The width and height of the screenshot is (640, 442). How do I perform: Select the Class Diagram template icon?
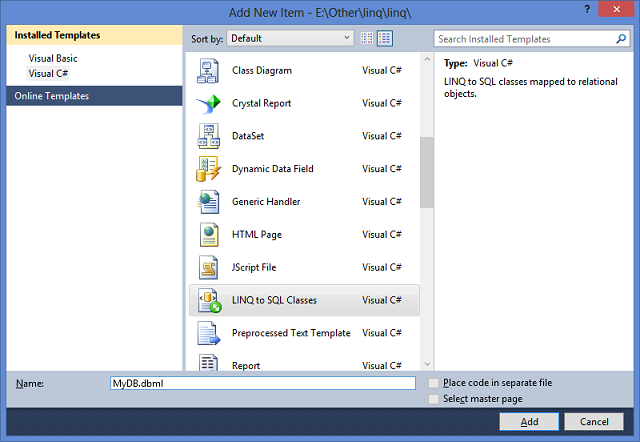pyautogui.click(x=208, y=71)
